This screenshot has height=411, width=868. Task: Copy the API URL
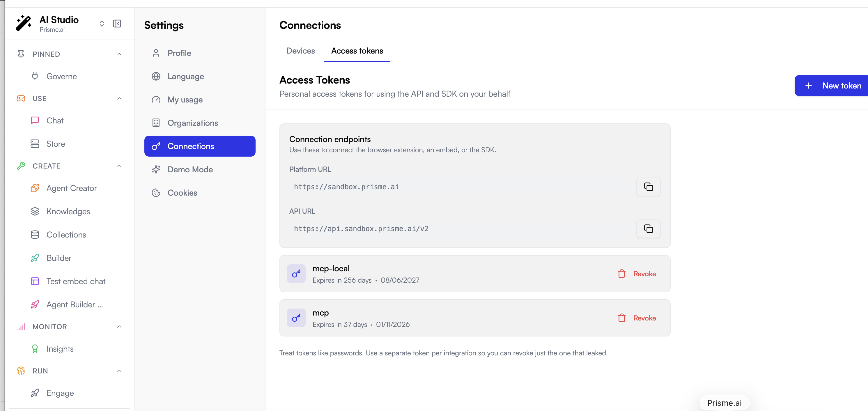pyautogui.click(x=648, y=229)
